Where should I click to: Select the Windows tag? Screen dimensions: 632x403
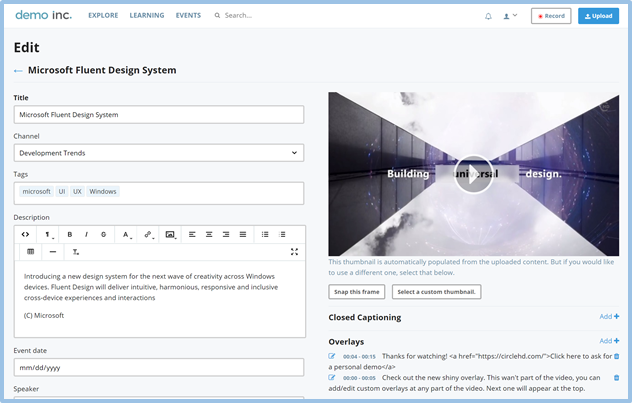[x=103, y=191]
